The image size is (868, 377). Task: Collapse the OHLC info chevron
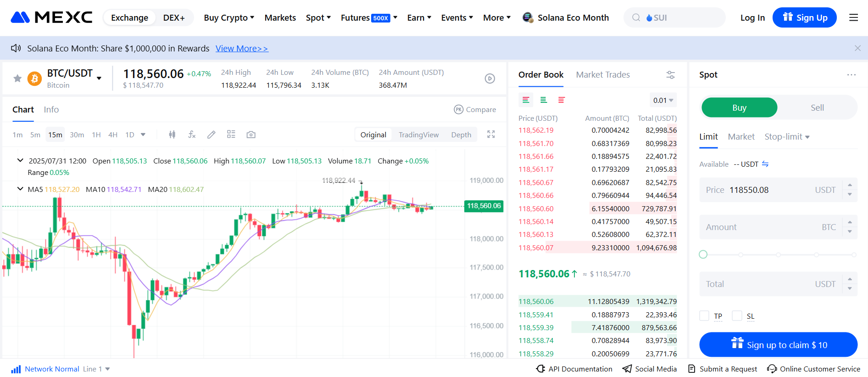click(x=20, y=160)
